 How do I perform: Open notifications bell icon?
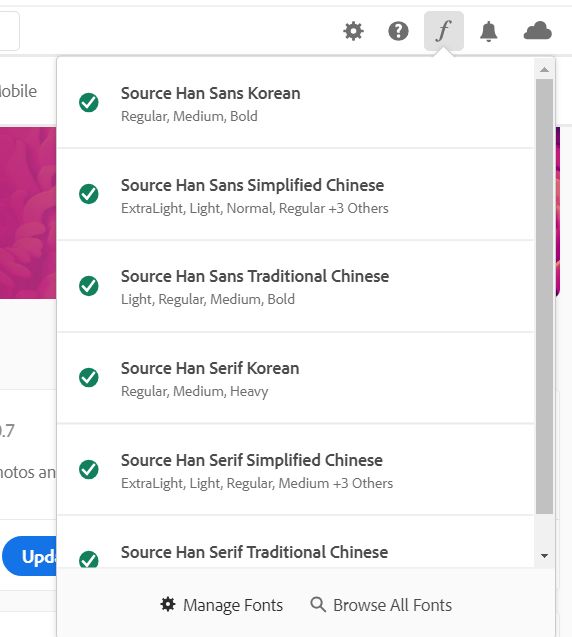point(488,31)
